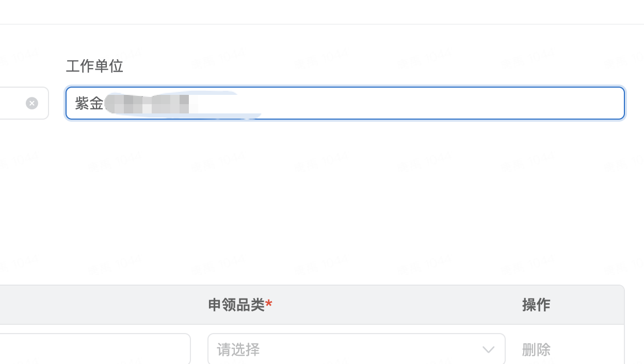
Task: Click the 申领品类 column header
Action: tap(236, 305)
